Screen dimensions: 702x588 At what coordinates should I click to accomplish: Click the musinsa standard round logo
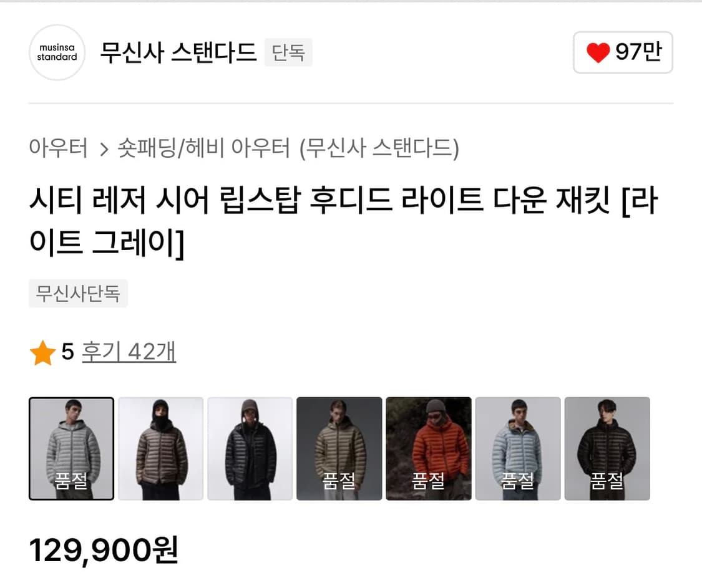57,52
